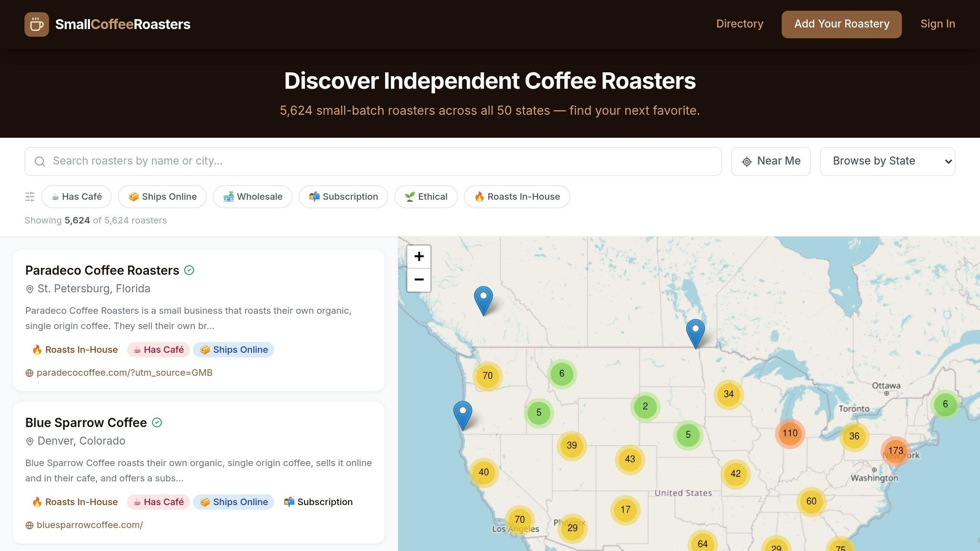Open the Paradeco Coffee Roasters listing title
Screen dimensions: 980x551
(x=102, y=270)
